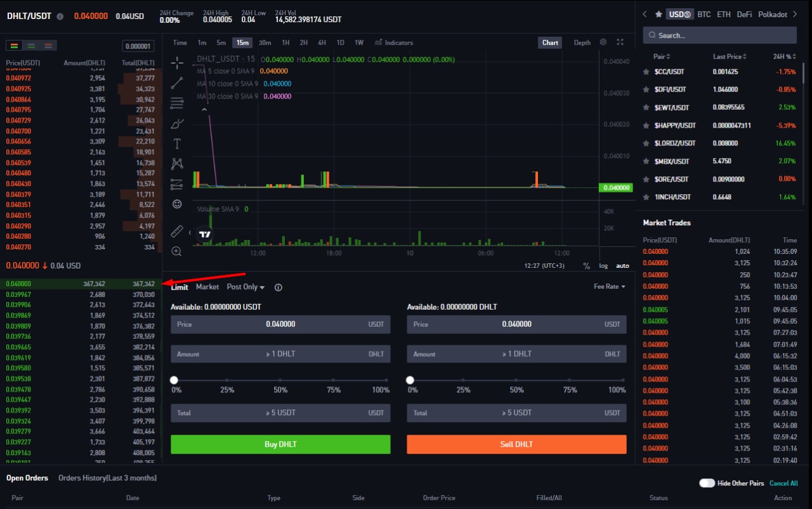Open the favorites star market tab
This screenshot has height=509, width=812.
[x=658, y=14]
